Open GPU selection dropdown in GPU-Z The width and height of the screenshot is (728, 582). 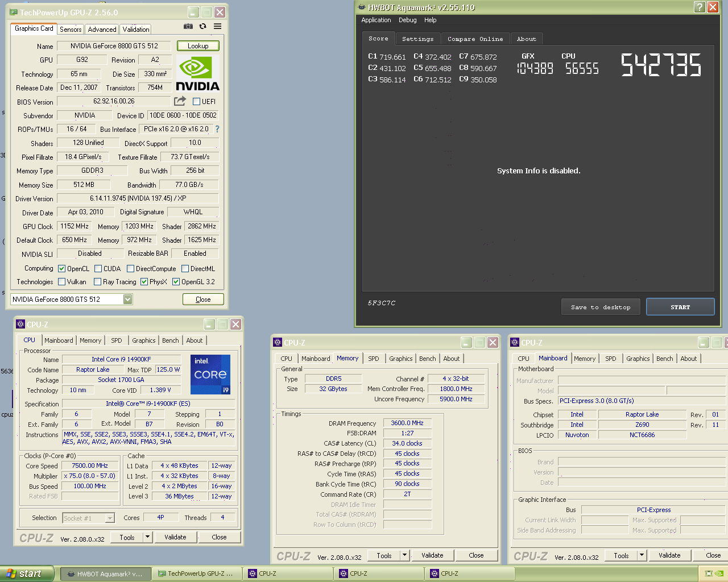tap(128, 300)
